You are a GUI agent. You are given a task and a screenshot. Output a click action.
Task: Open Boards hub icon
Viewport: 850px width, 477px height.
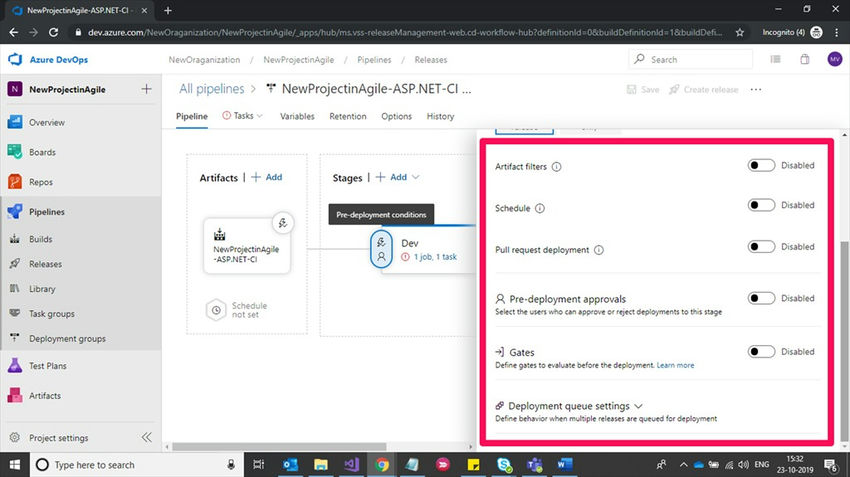coord(15,152)
